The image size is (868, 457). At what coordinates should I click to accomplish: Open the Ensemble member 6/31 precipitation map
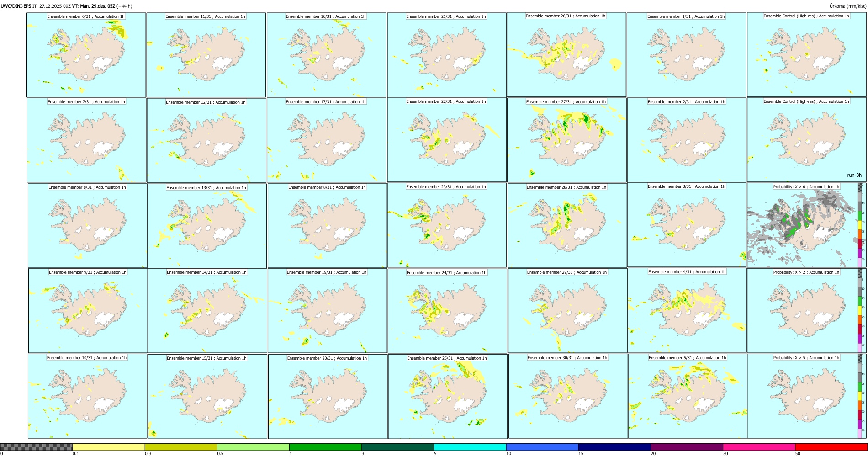86,55
